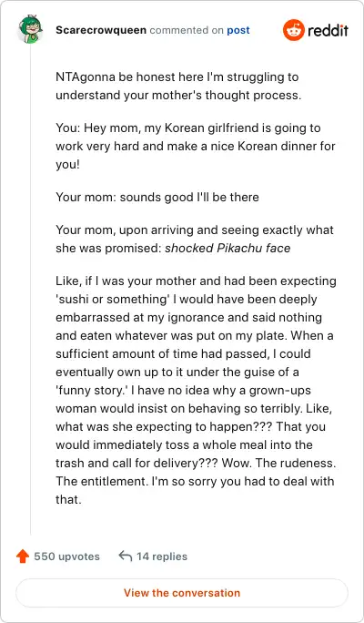
Task: Click the Reddit Snoo logo icon
Action: point(294,30)
